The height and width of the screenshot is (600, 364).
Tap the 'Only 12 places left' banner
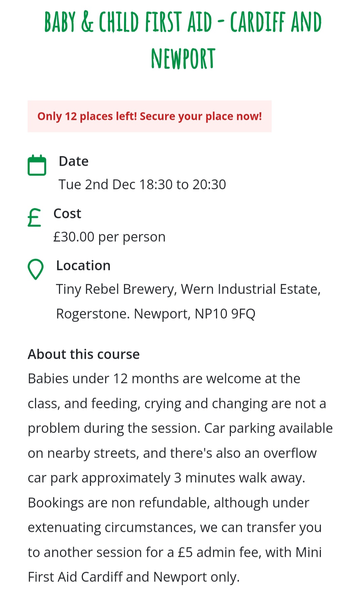tap(149, 116)
